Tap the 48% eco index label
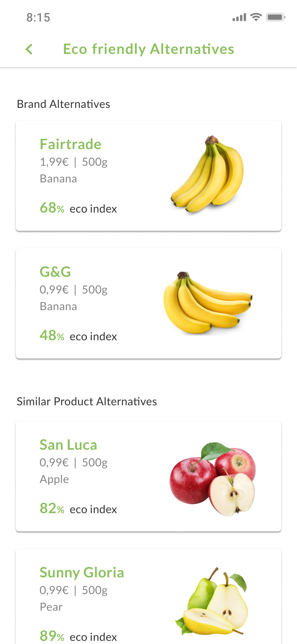The height and width of the screenshot is (644, 297). (x=78, y=336)
